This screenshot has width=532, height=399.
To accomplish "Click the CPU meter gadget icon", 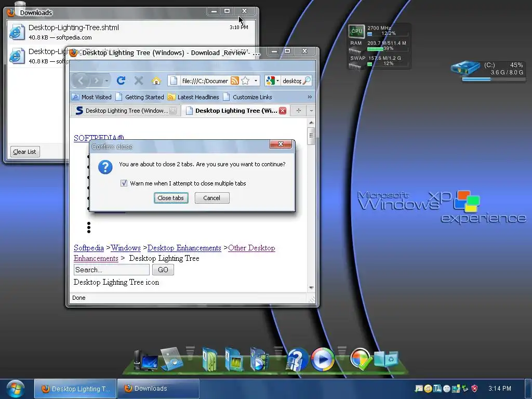I will (x=356, y=31).
